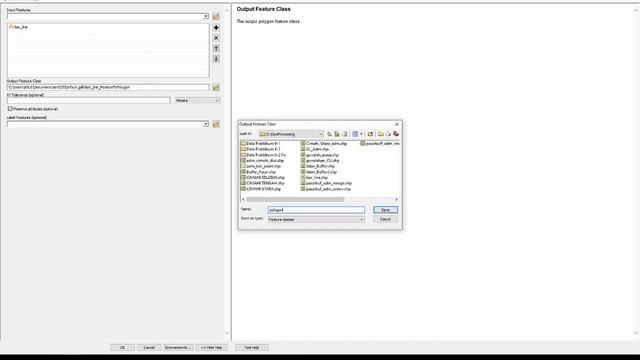640x360 pixels.
Task: Open the Meters units dropdown
Action: click(198, 100)
